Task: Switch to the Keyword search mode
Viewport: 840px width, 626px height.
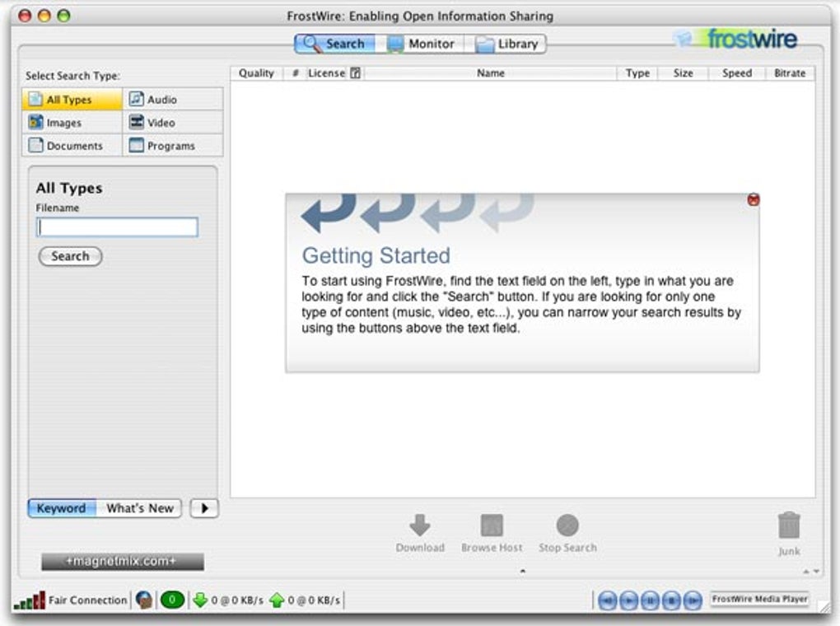Action: coord(62,508)
